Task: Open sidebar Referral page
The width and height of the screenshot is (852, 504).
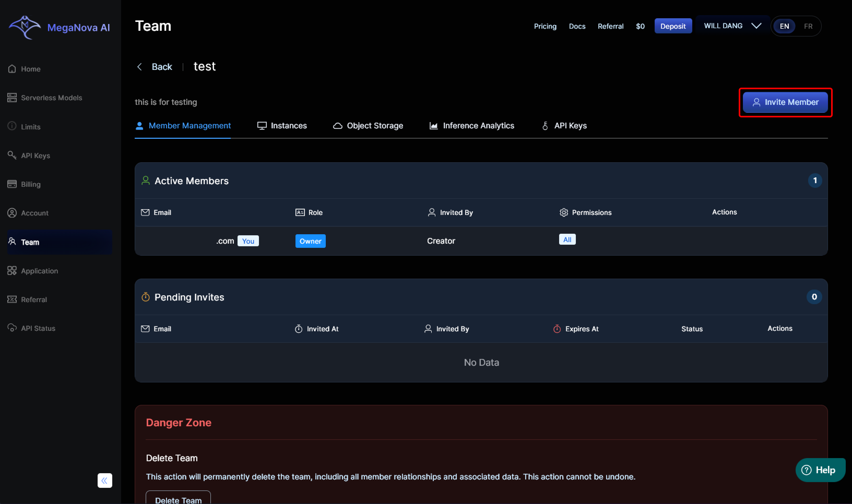Action: click(34, 299)
